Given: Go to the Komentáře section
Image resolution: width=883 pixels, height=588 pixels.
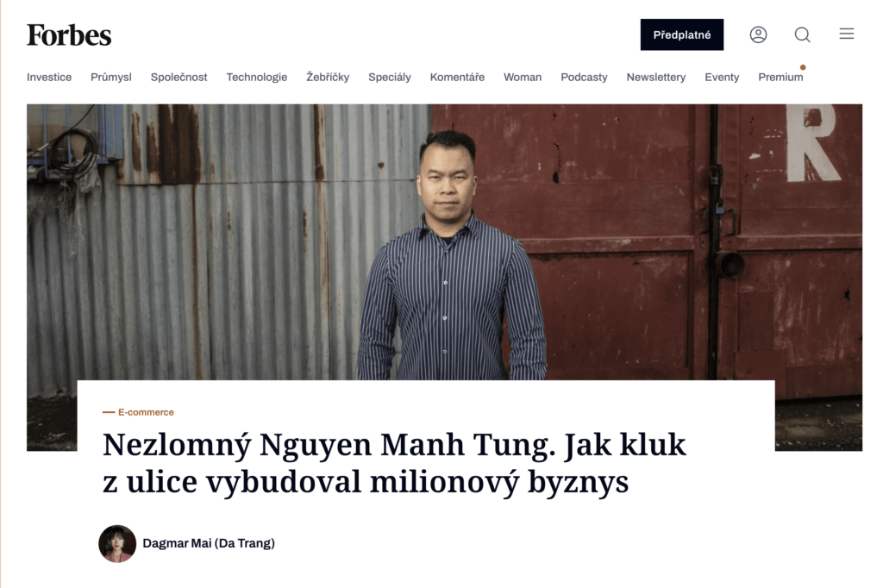Looking at the screenshot, I should point(457,77).
